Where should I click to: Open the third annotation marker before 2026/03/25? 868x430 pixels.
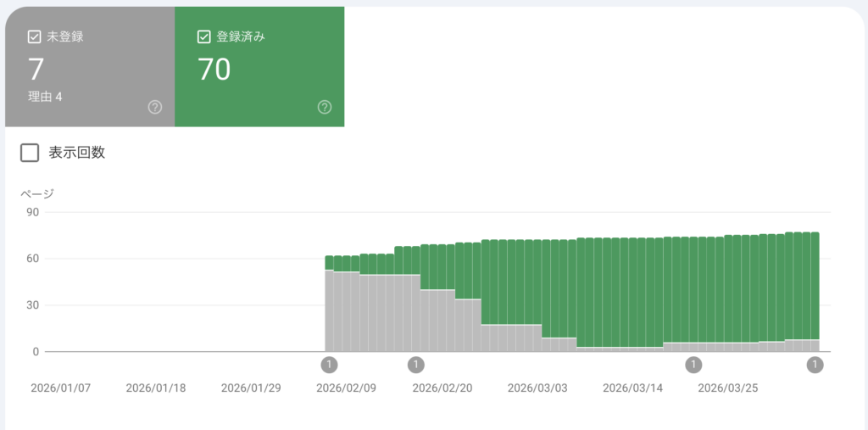[693, 365]
